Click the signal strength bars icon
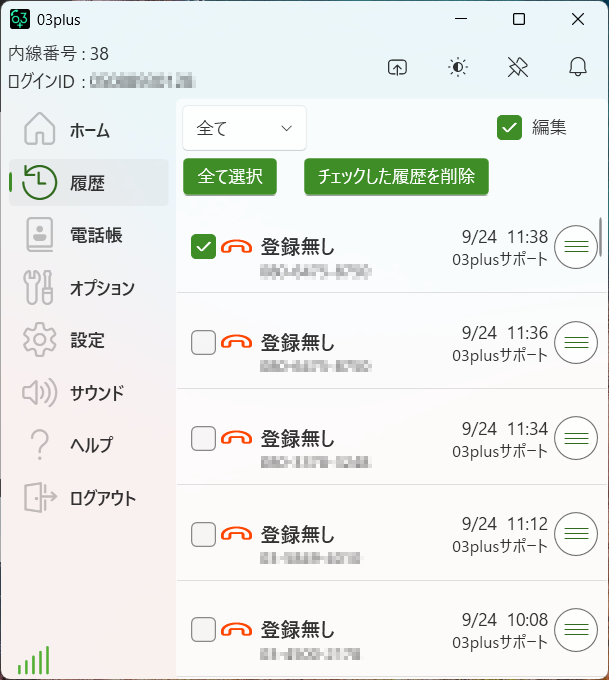The height and width of the screenshot is (680, 609). tap(33, 661)
